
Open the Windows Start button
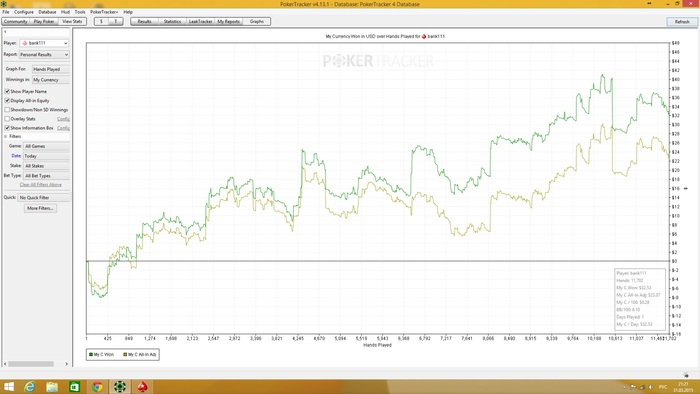click(9, 387)
